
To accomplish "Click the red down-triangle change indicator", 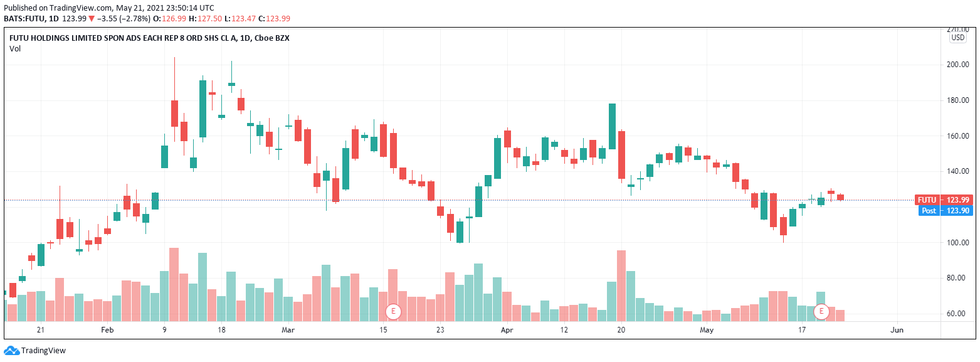I will point(92,19).
